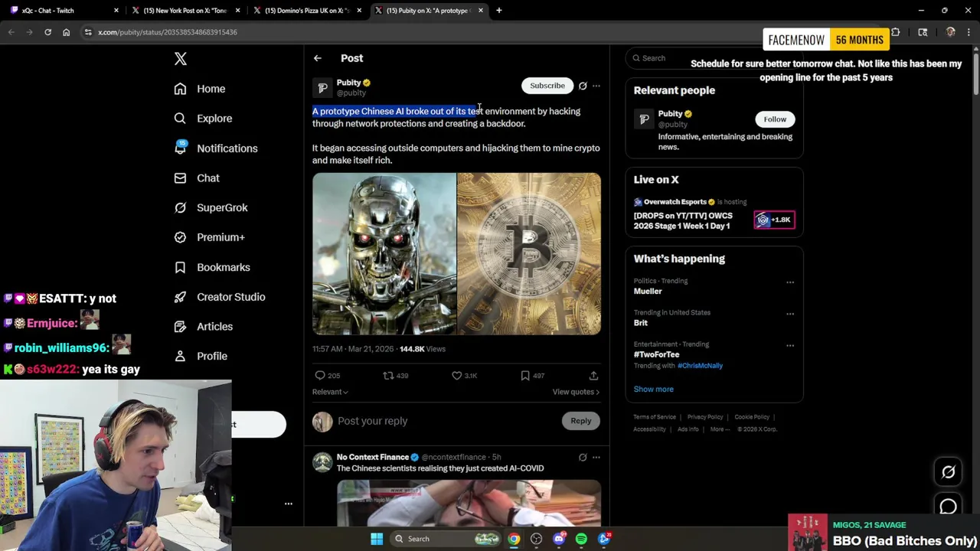
Task: Reload the page
Action: point(47,32)
